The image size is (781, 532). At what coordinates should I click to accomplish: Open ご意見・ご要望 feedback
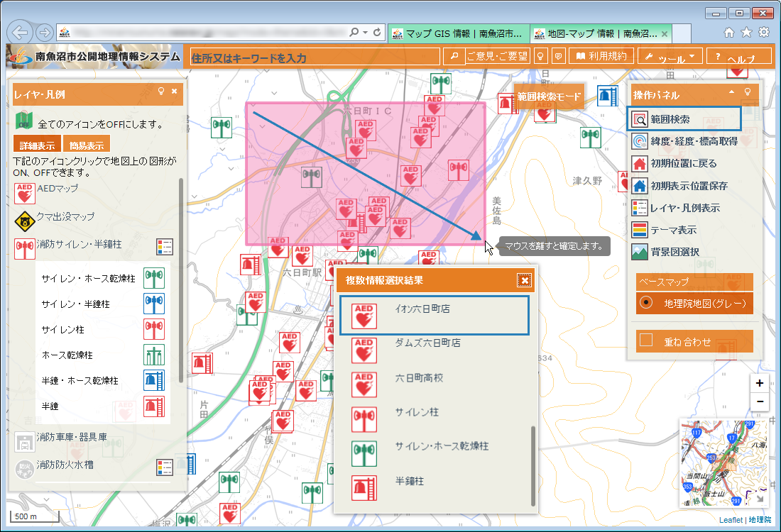(x=498, y=56)
